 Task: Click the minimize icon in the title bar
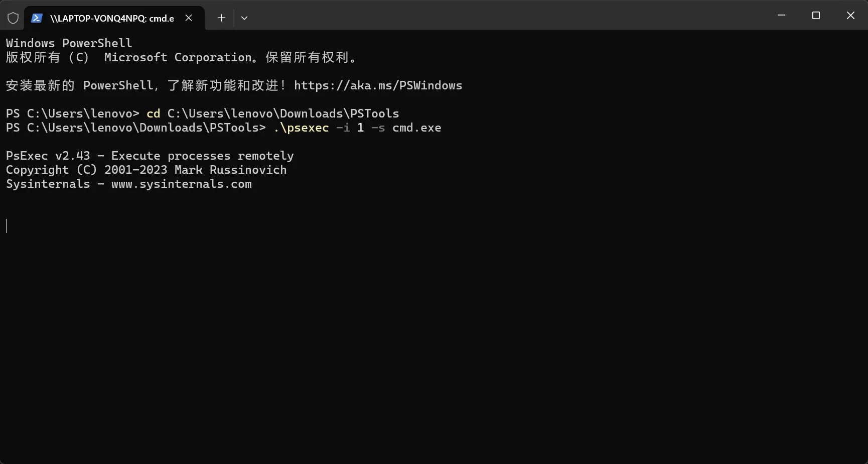(x=781, y=16)
